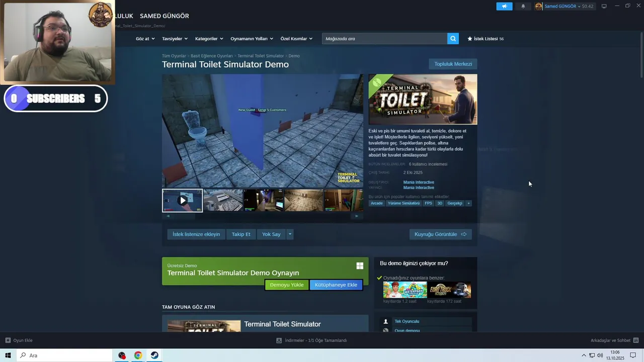Click İndirmeler status text

(x=315, y=340)
